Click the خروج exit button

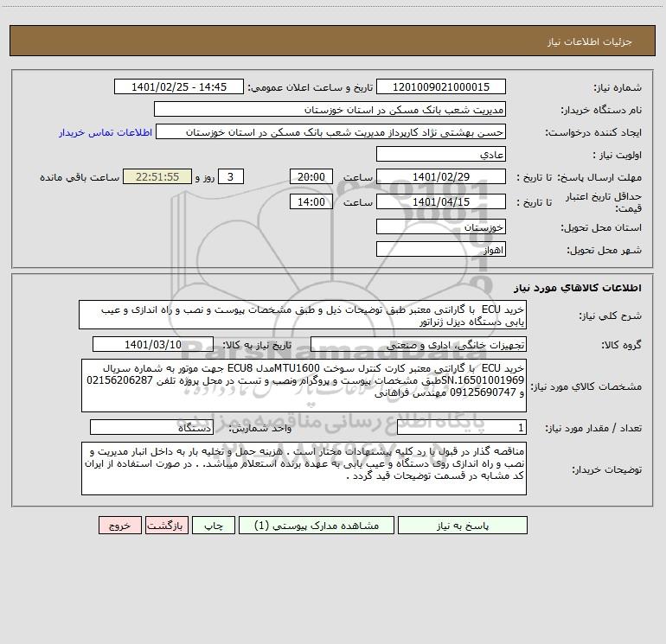[119, 526]
